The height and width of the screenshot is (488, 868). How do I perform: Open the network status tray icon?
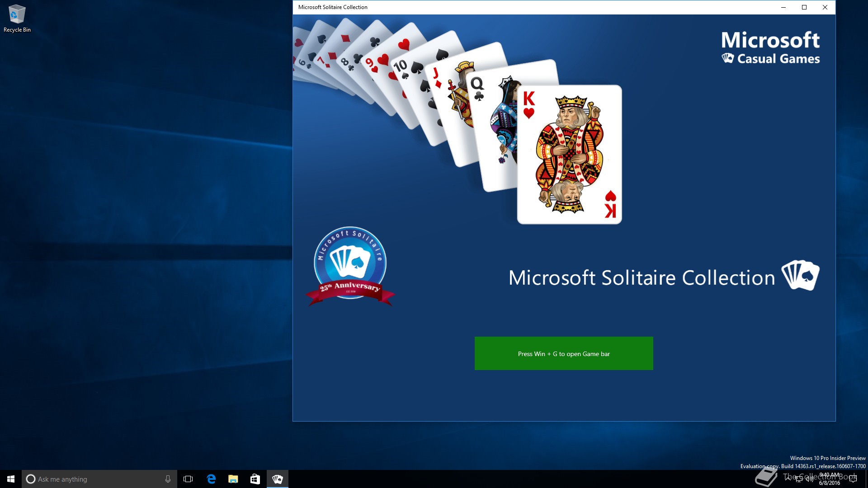tap(799, 479)
